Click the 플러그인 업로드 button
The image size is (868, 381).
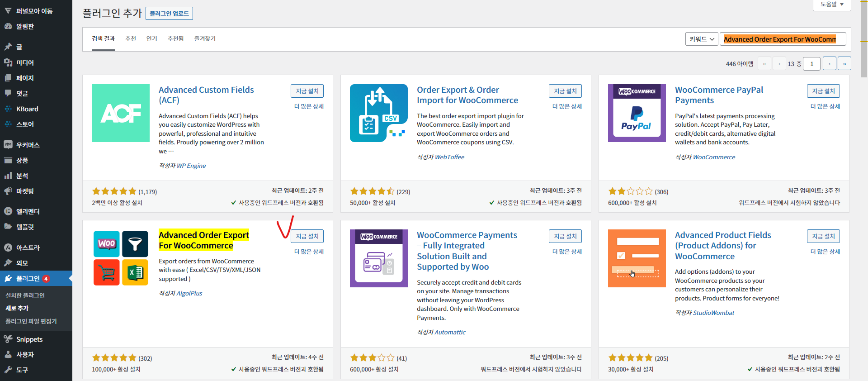tap(169, 14)
